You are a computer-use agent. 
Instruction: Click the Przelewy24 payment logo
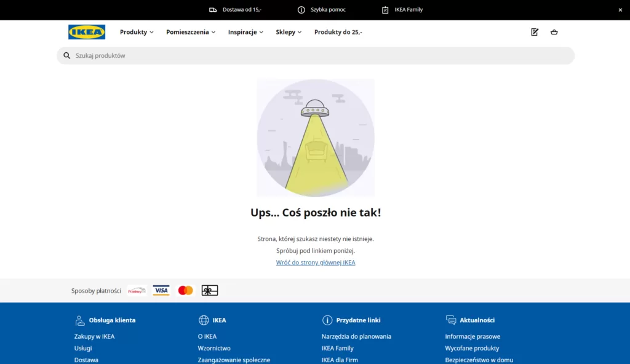tap(137, 290)
